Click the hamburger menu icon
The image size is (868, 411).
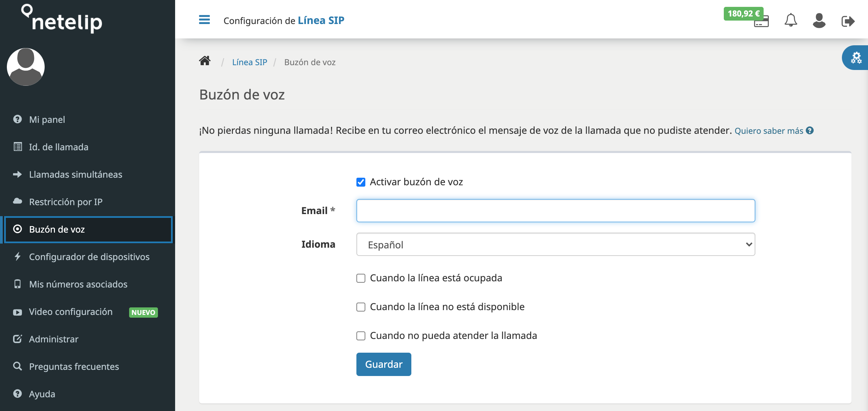point(204,20)
